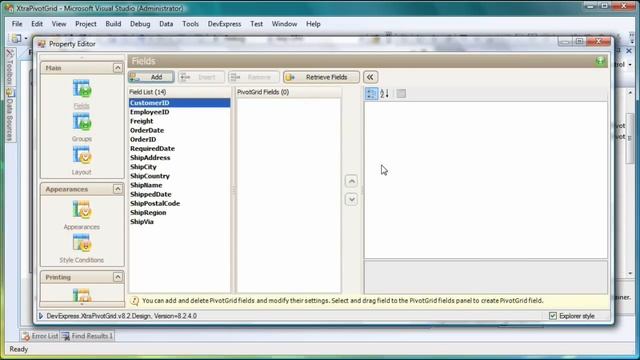Select CustomerID in the field list
640x360 pixels.
coord(180,103)
